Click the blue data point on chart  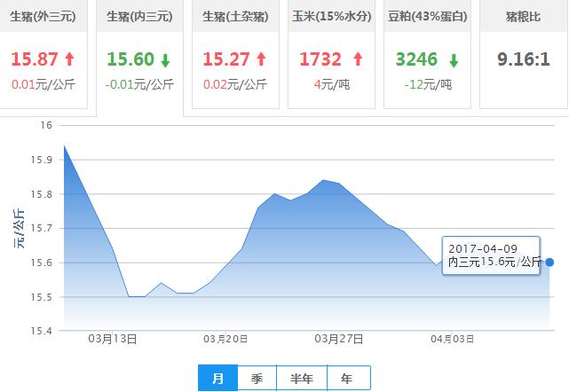[x=549, y=263]
